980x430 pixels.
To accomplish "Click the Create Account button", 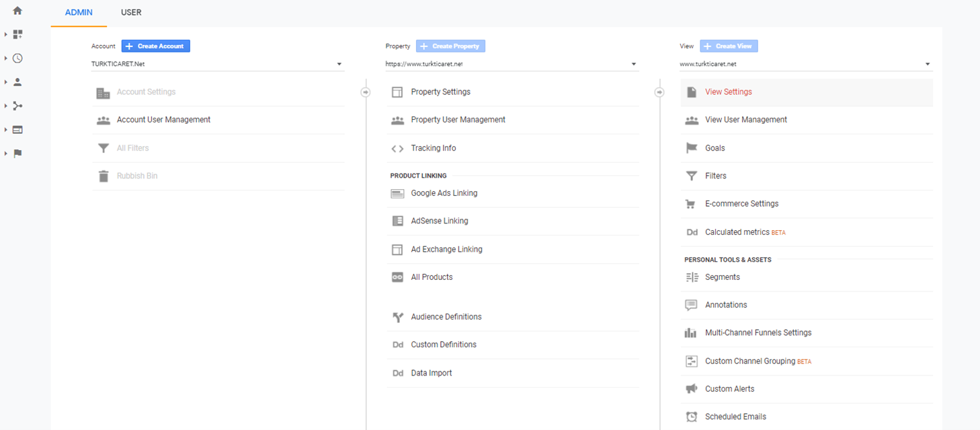I will point(156,46).
